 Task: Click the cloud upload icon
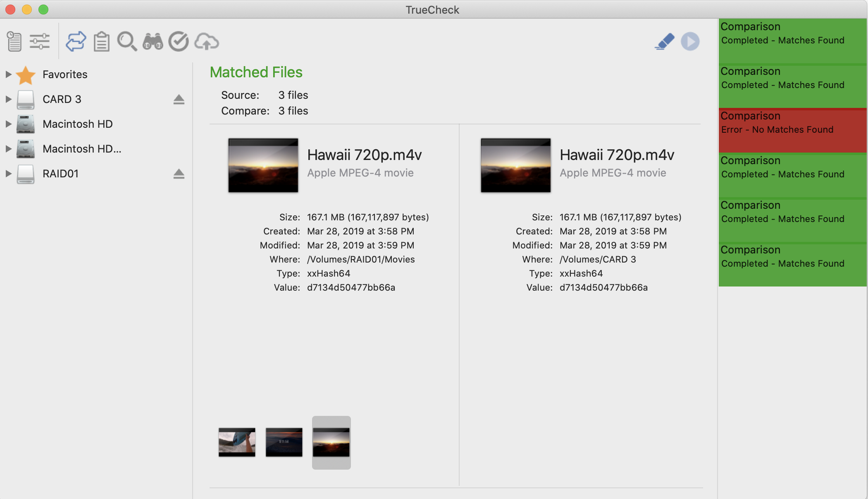[x=206, y=41]
